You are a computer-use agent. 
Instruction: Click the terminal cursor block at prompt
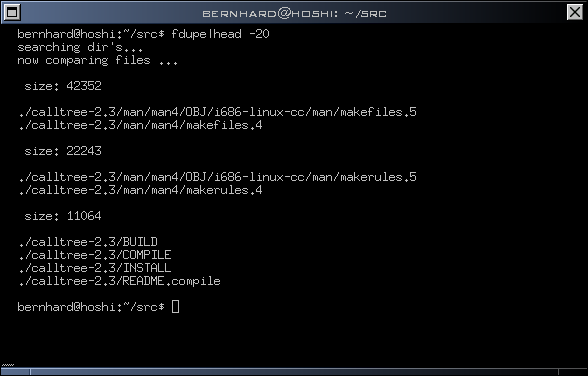click(x=176, y=307)
